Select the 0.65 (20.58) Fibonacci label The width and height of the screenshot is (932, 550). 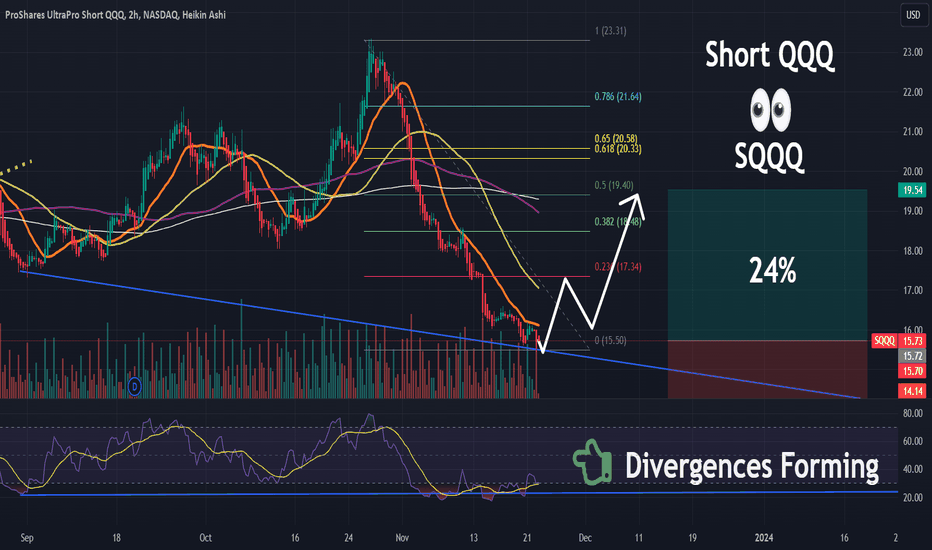(616, 139)
